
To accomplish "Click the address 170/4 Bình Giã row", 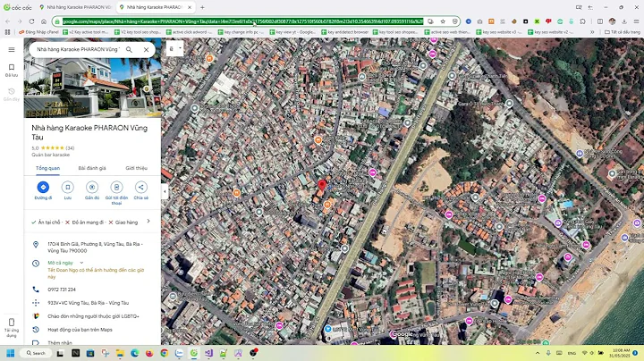I will [92, 248].
